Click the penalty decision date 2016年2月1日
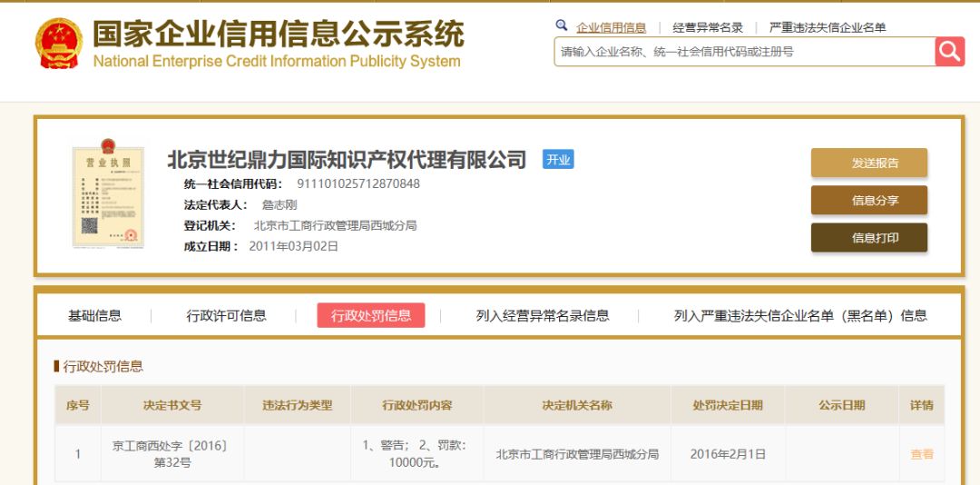The width and height of the screenshot is (980, 485). pos(728,454)
